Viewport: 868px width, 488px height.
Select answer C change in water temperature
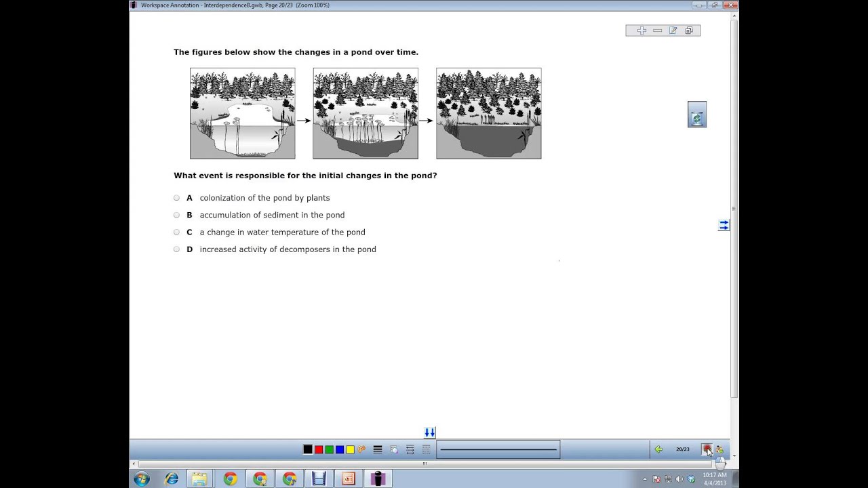pos(177,232)
